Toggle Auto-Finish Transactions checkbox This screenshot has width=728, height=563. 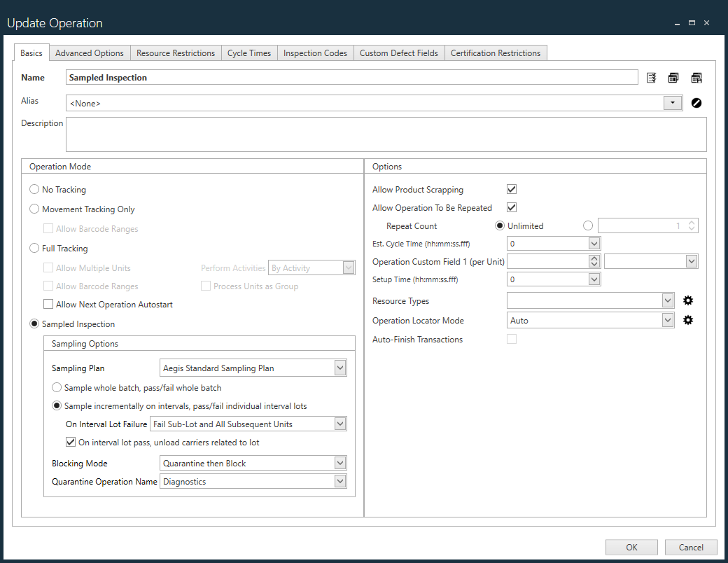coord(512,339)
